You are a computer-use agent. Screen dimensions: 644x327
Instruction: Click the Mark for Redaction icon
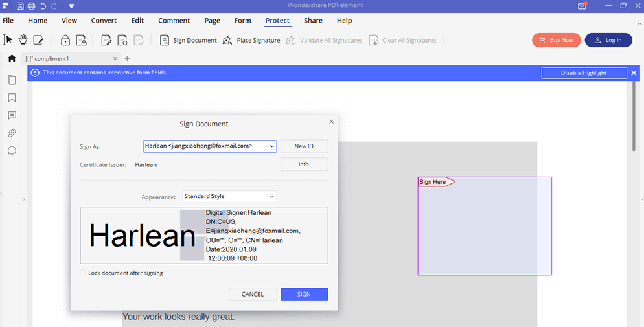click(106, 39)
